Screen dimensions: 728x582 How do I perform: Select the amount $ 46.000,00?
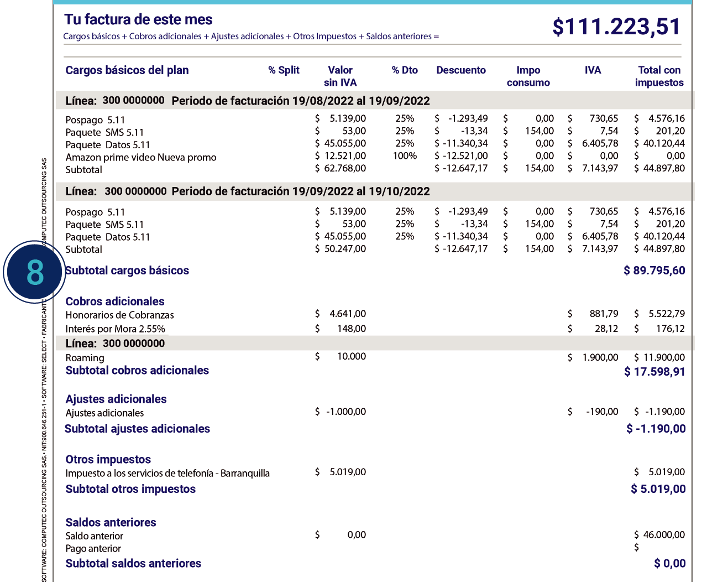(x=659, y=535)
